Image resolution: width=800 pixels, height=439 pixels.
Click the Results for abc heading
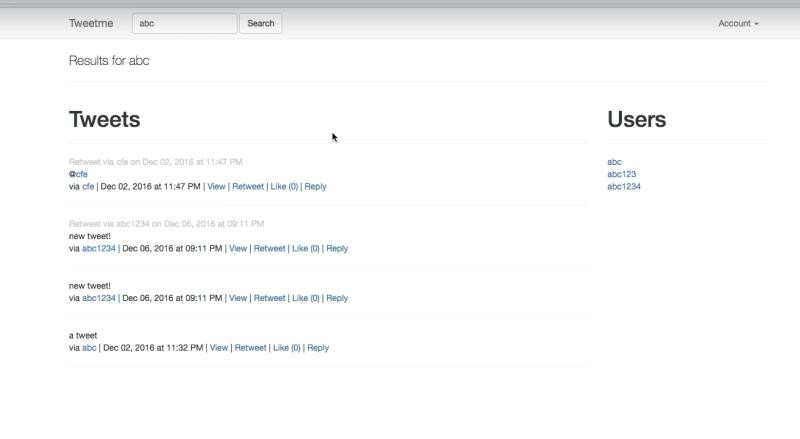pos(109,60)
